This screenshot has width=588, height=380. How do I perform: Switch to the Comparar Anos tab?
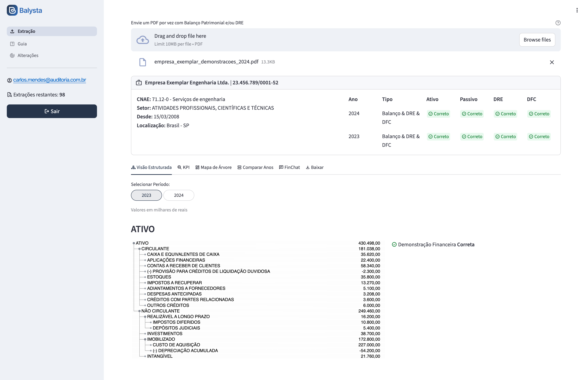(x=255, y=167)
